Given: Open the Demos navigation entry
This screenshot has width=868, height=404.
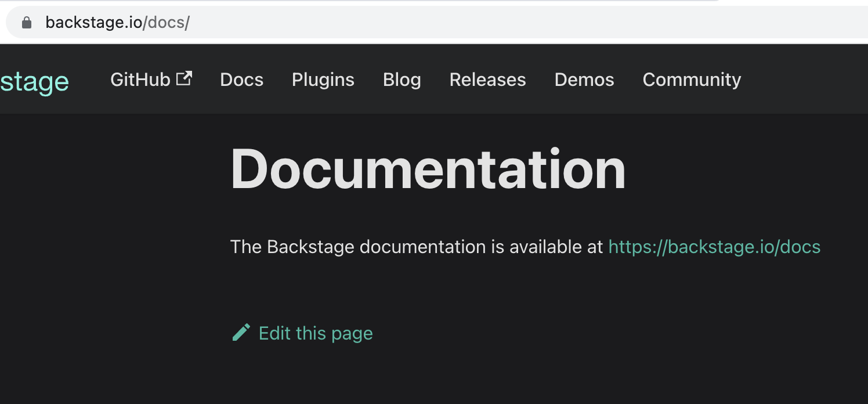Looking at the screenshot, I should [x=584, y=80].
